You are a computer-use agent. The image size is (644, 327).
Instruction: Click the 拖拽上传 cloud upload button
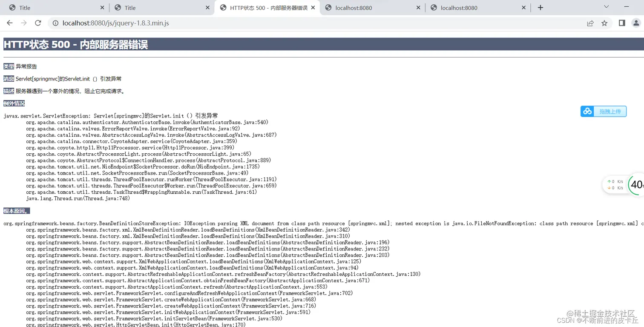[603, 112]
